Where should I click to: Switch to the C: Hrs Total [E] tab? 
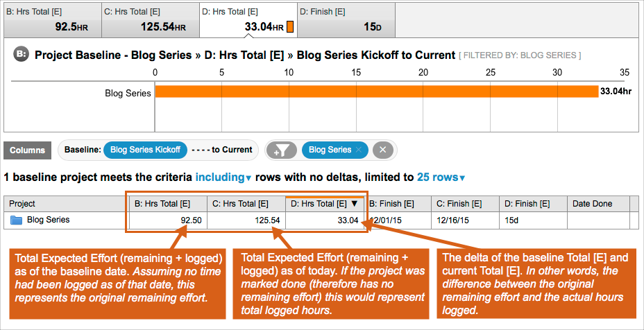click(150, 19)
